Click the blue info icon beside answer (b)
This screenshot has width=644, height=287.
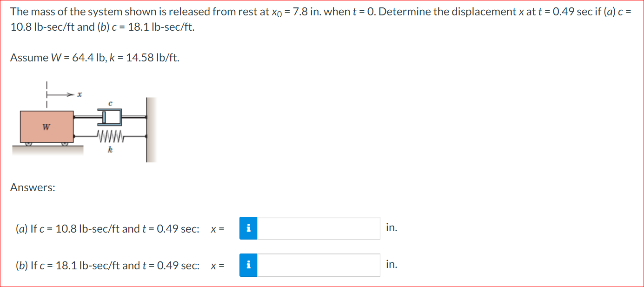(x=249, y=265)
